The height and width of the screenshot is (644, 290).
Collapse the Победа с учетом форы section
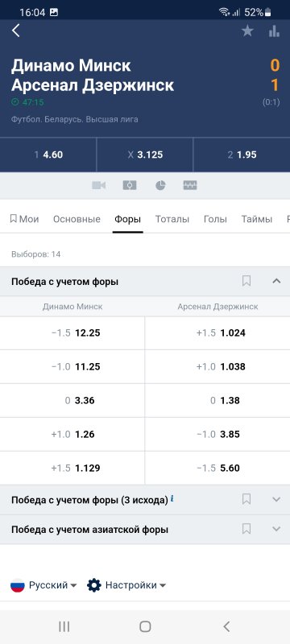click(276, 281)
